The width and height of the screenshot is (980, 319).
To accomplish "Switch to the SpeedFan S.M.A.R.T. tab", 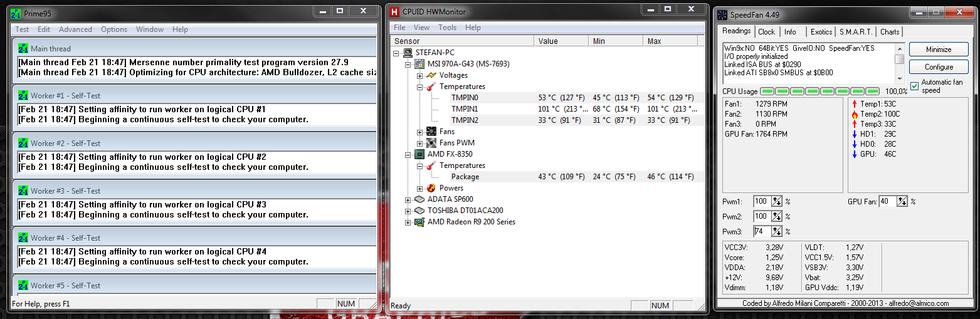I will click(856, 32).
